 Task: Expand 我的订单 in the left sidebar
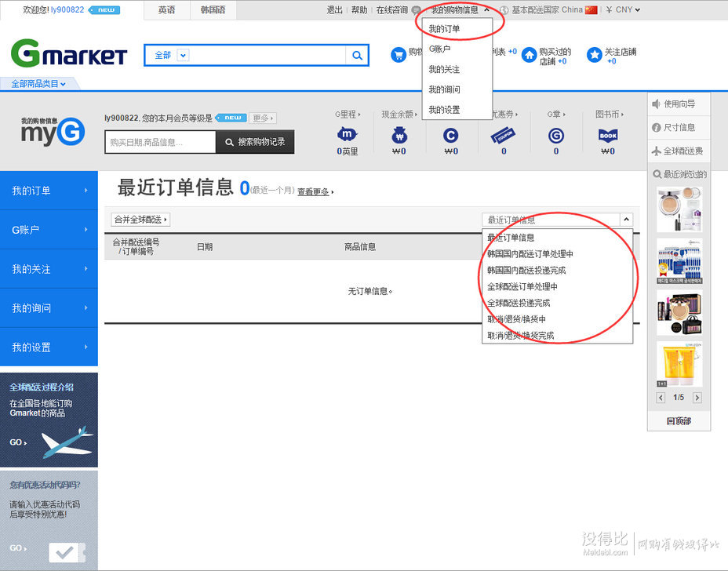point(49,191)
